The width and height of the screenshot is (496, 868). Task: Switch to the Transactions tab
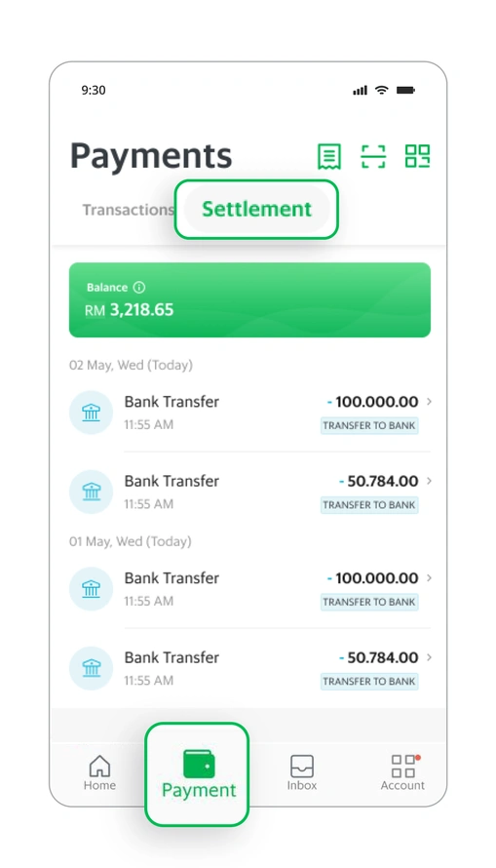tap(129, 210)
